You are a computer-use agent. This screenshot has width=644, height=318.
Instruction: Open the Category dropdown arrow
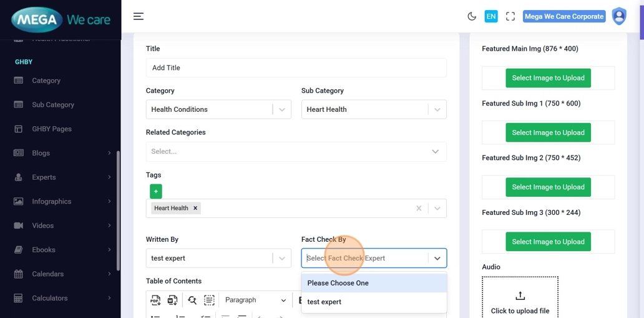282,109
